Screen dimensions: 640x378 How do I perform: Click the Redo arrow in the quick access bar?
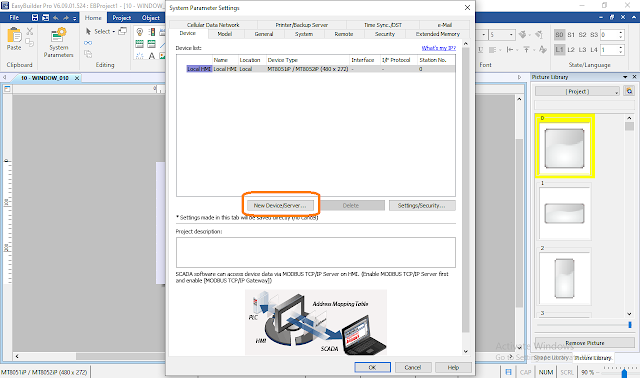click(65, 18)
